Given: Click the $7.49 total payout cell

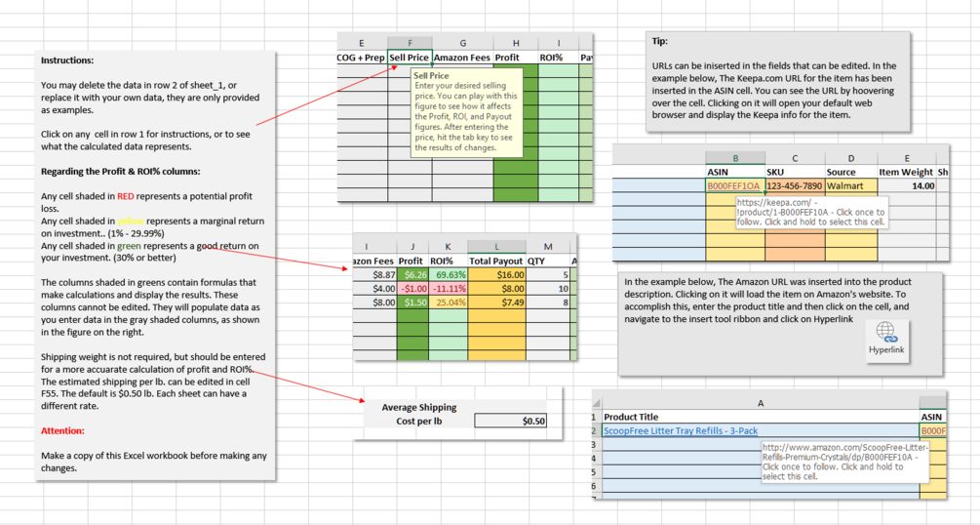Looking at the screenshot, I should tap(497, 303).
